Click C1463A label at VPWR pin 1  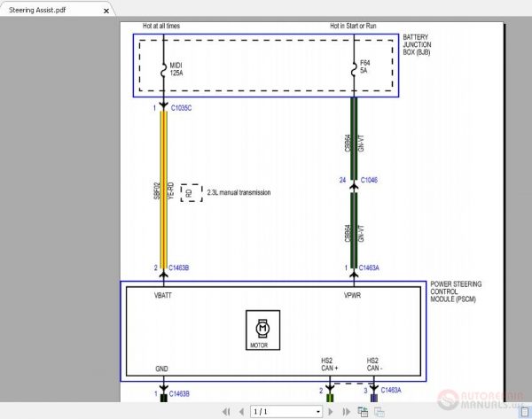point(369,268)
